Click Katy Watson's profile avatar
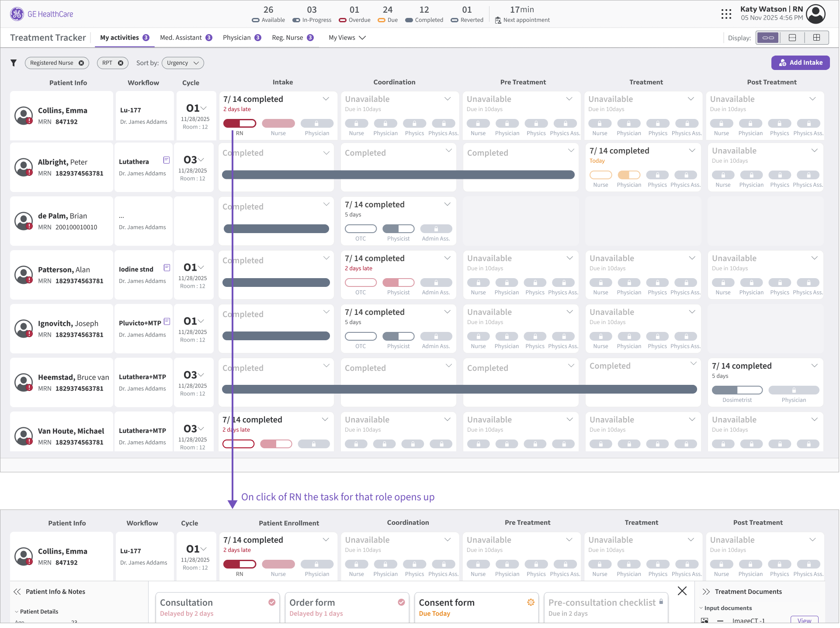This screenshot has width=840, height=628. (x=815, y=14)
